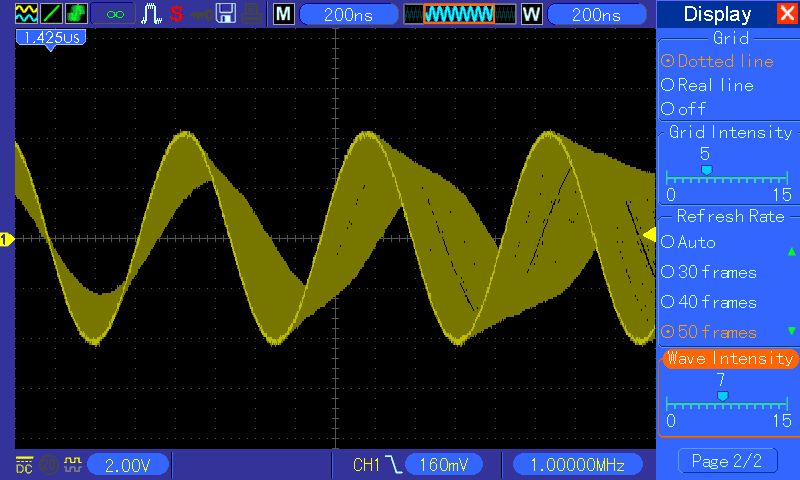Toggle the infinite persistence button
Image resolution: width=800 pixels, height=480 pixels.
pos(114,14)
